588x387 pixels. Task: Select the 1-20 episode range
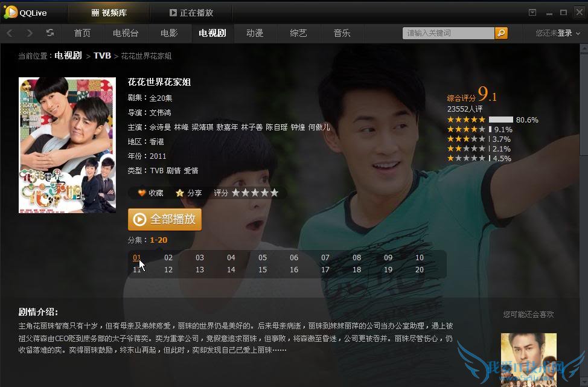coord(159,240)
